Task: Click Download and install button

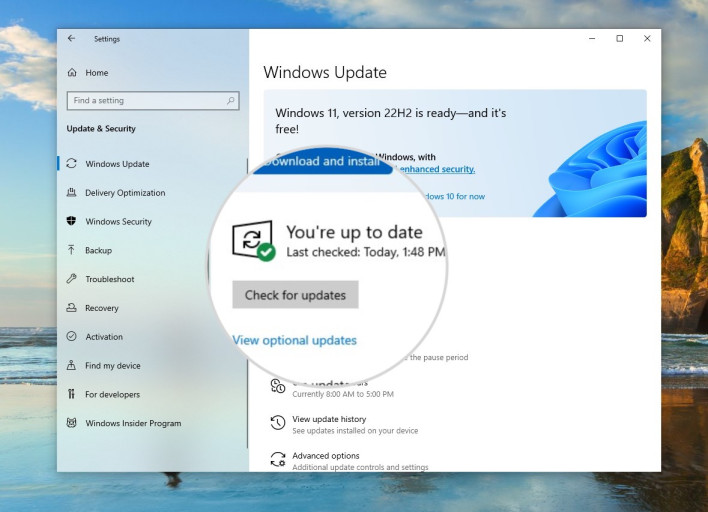Action: tap(322, 161)
